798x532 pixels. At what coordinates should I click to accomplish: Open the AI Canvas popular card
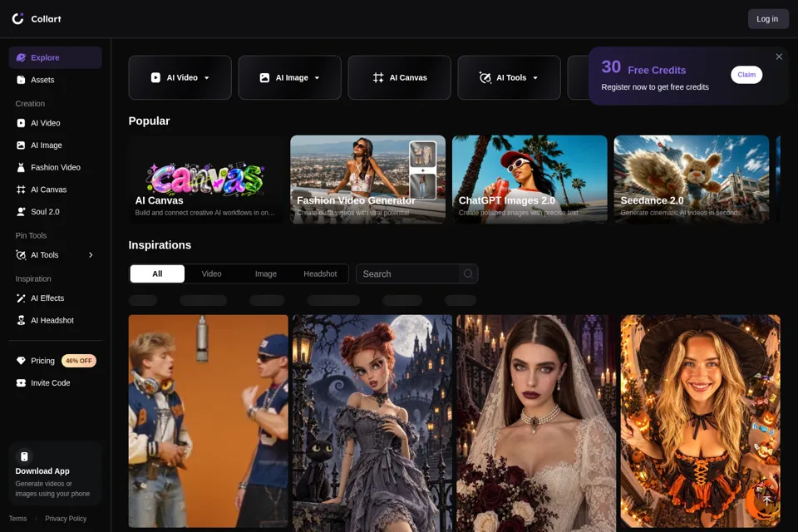(x=207, y=180)
